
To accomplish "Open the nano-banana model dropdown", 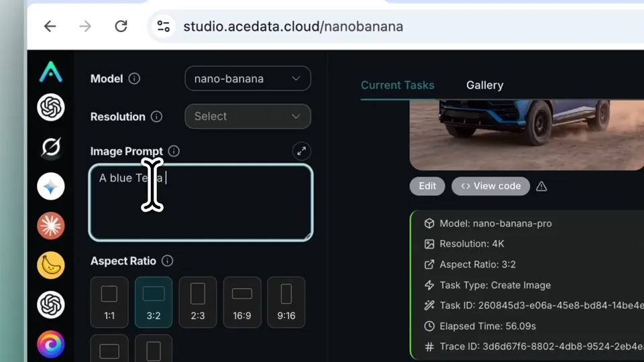I will click(x=248, y=78).
